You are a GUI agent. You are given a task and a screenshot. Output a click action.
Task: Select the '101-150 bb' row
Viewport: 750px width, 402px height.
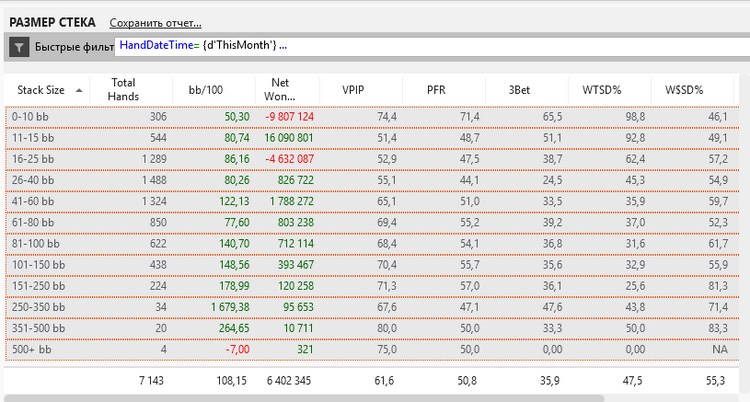pos(372,265)
